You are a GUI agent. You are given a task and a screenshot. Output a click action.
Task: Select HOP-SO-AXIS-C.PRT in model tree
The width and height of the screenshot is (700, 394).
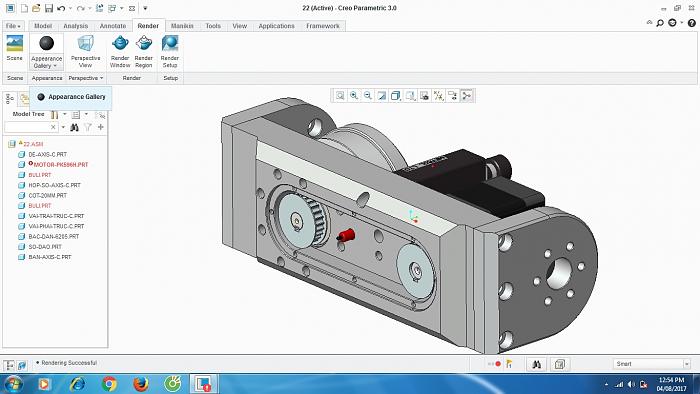pos(54,185)
